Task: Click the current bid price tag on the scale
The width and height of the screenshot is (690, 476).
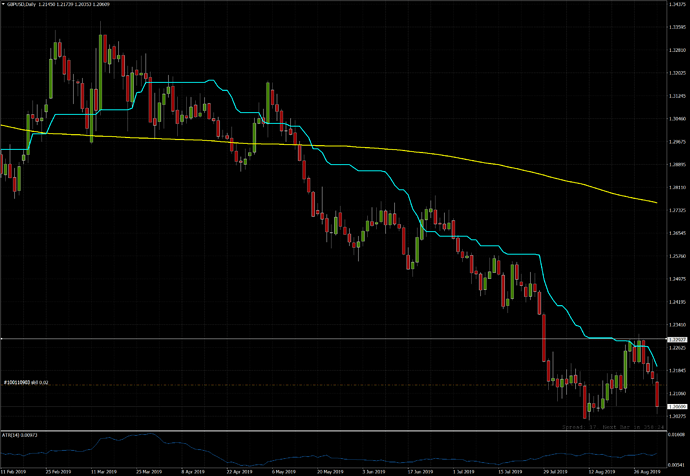Action: pos(675,408)
